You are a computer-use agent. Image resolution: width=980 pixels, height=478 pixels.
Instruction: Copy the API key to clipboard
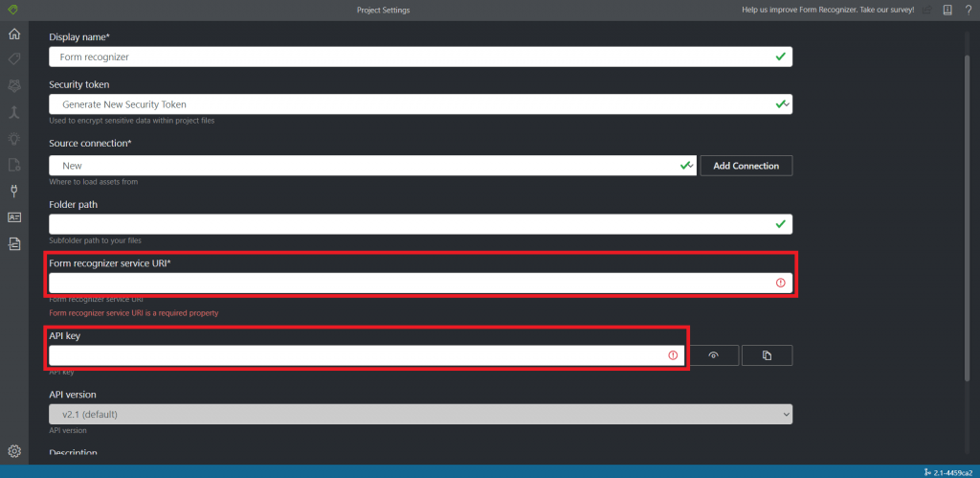(x=767, y=355)
